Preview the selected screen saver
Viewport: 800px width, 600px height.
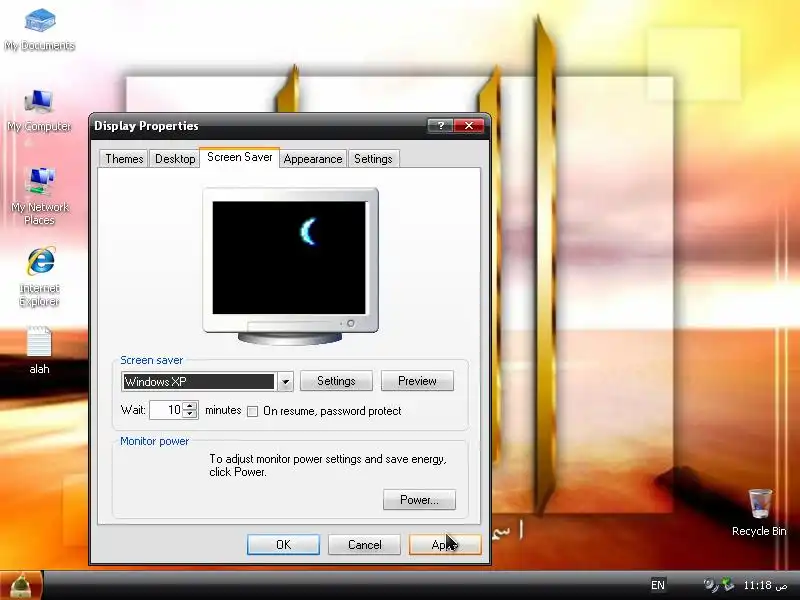pyautogui.click(x=417, y=381)
